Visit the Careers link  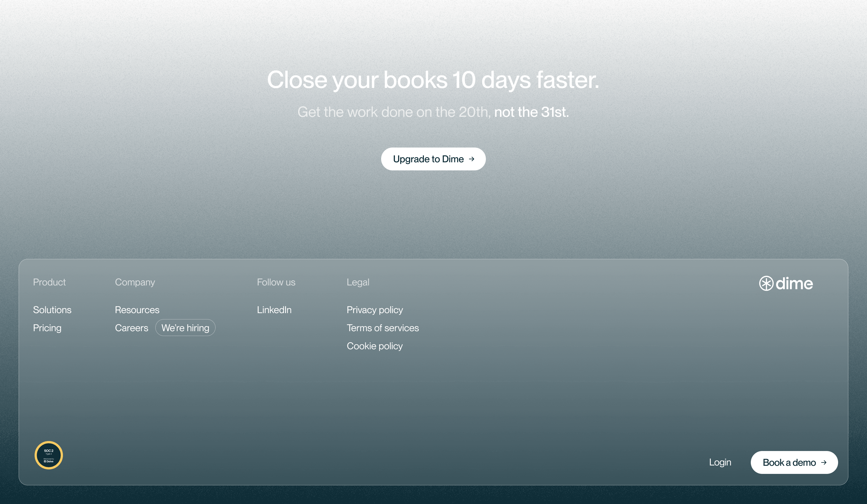coord(132,328)
